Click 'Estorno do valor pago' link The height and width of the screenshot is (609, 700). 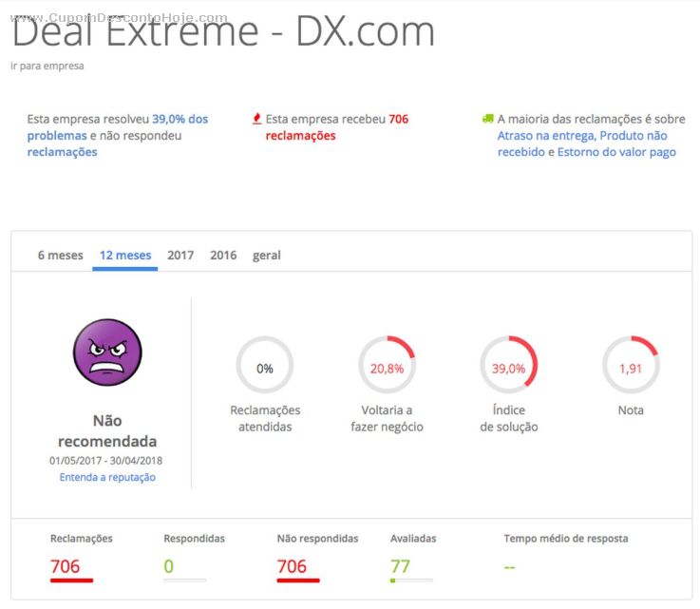click(616, 152)
